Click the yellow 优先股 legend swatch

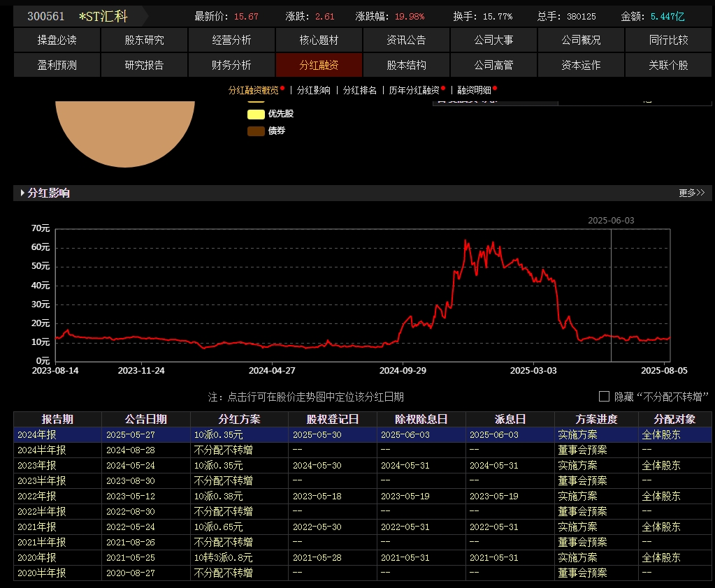tap(256, 114)
